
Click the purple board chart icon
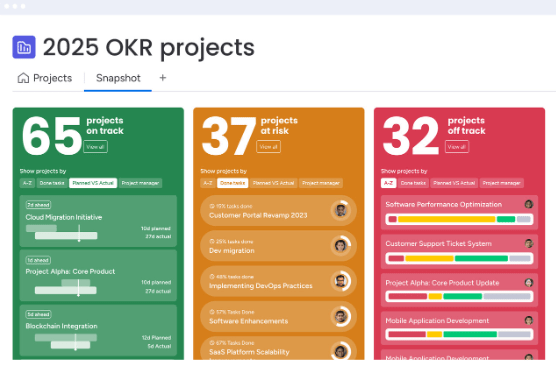click(24, 47)
